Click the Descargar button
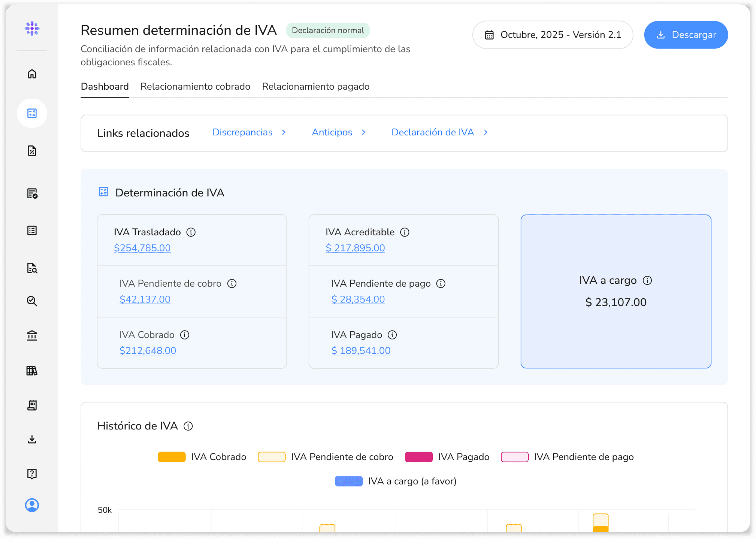The image size is (756, 539). pos(686,35)
